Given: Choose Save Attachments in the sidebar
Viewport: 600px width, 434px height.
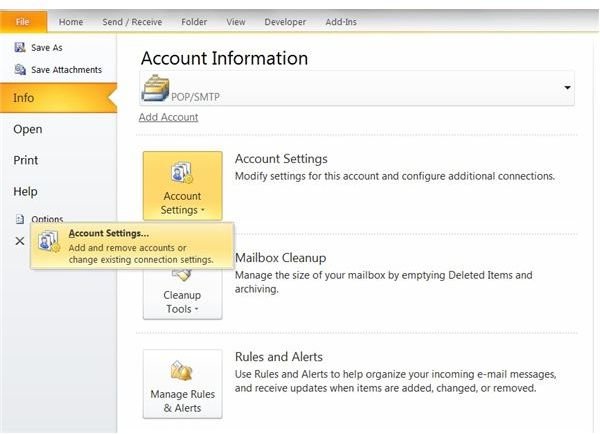Looking at the screenshot, I should pos(67,70).
